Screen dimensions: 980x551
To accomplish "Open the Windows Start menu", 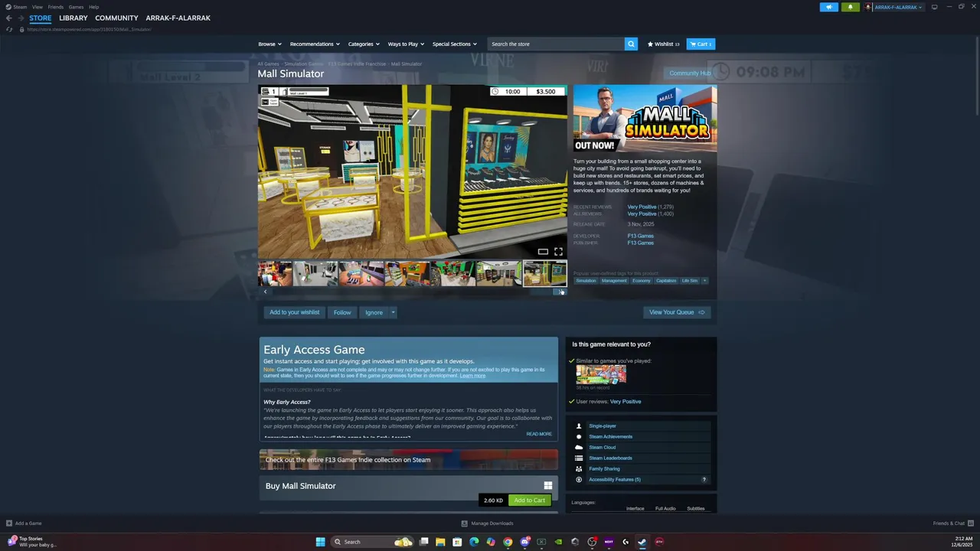I will pos(320,542).
